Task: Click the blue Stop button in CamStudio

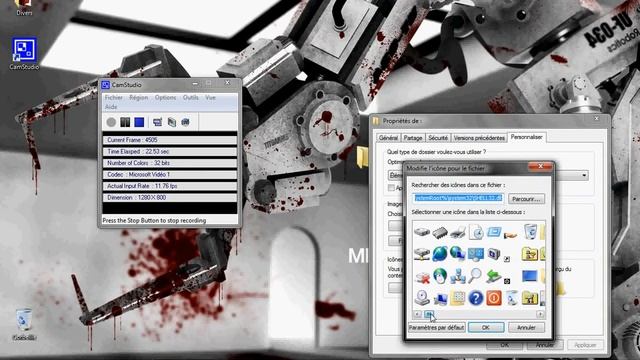Action: pyautogui.click(x=139, y=122)
